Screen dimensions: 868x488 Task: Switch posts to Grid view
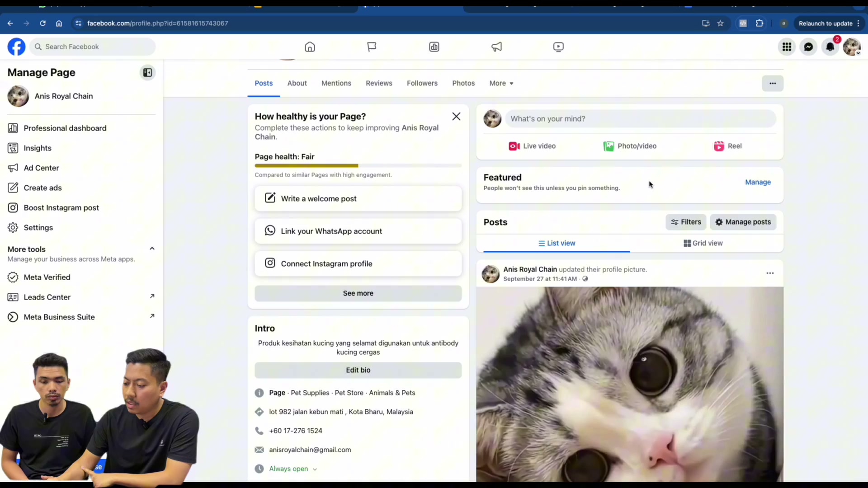click(x=703, y=243)
